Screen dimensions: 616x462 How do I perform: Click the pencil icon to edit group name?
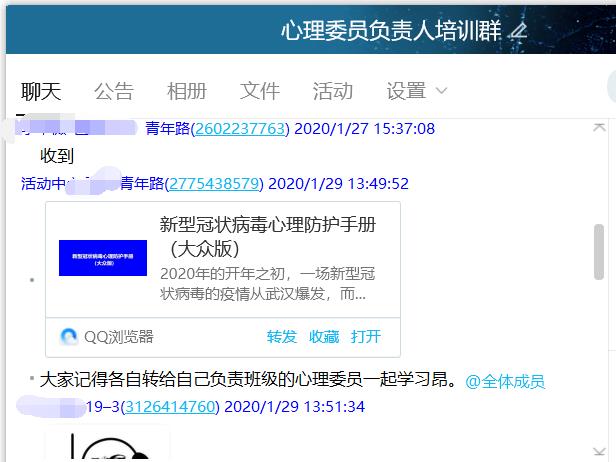click(517, 31)
